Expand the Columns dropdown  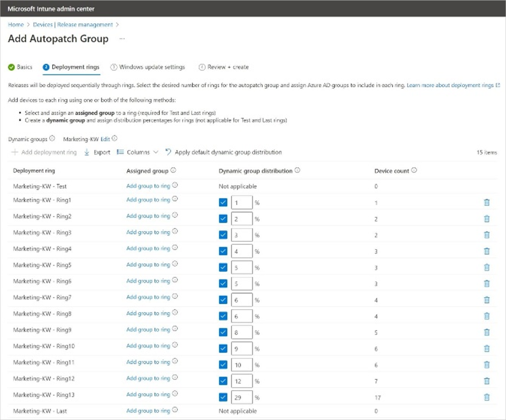click(138, 152)
